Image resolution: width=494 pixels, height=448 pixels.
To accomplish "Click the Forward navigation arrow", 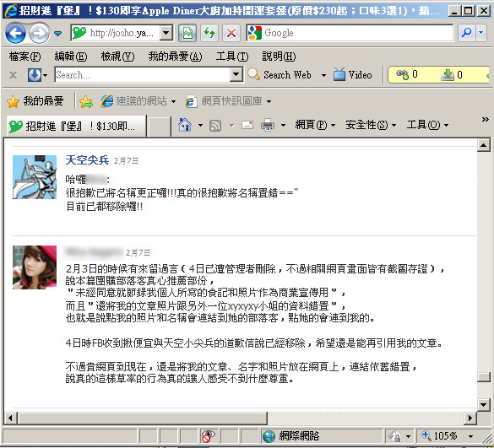I will click(39, 33).
